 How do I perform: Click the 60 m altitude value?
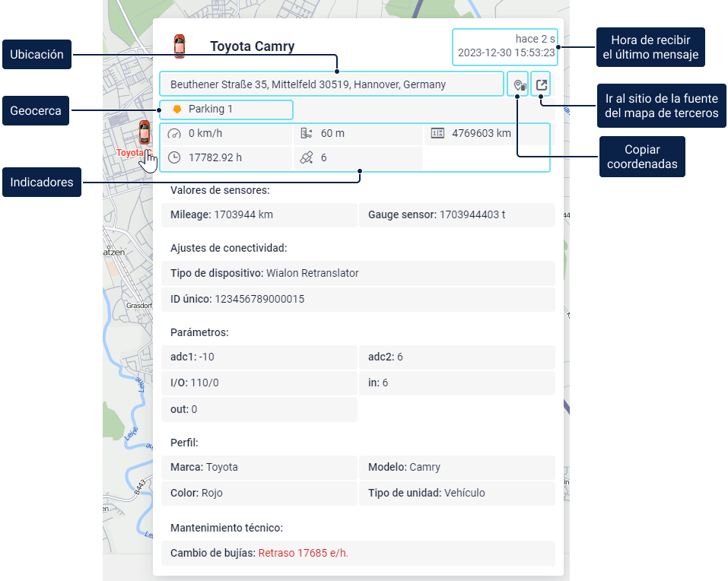pos(332,134)
